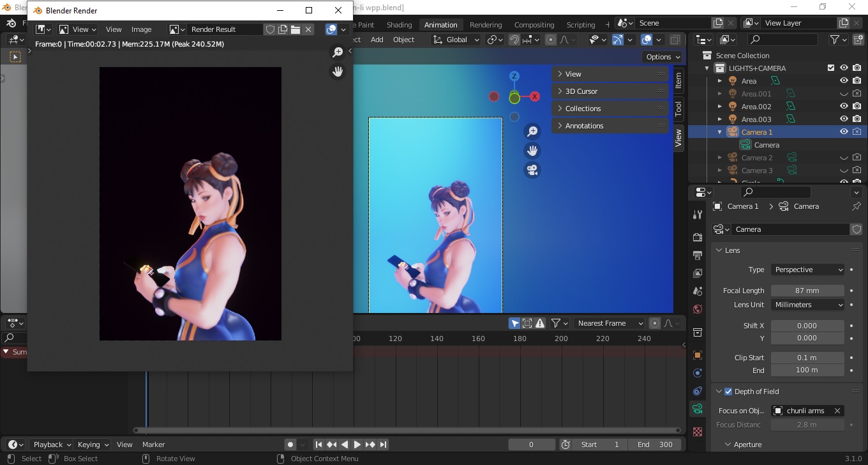Hide Area light using eye icon
This screenshot has width=868, height=465.
844,80
